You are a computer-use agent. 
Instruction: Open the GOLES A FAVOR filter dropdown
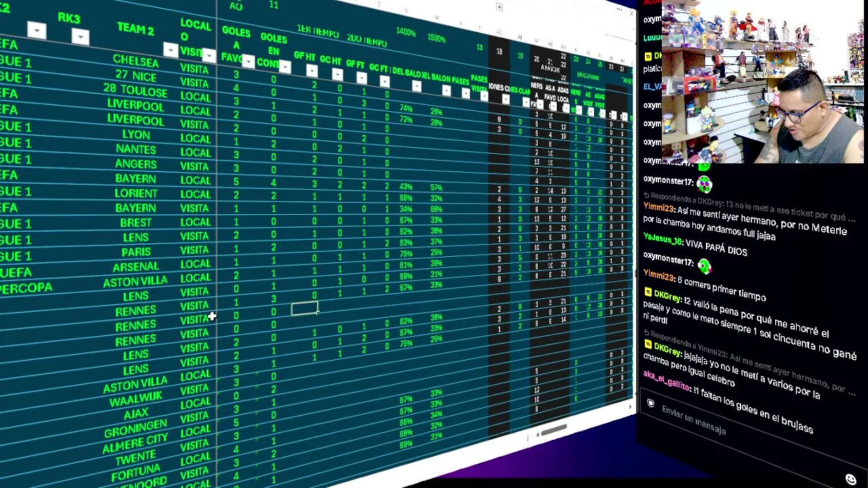click(x=248, y=62)
